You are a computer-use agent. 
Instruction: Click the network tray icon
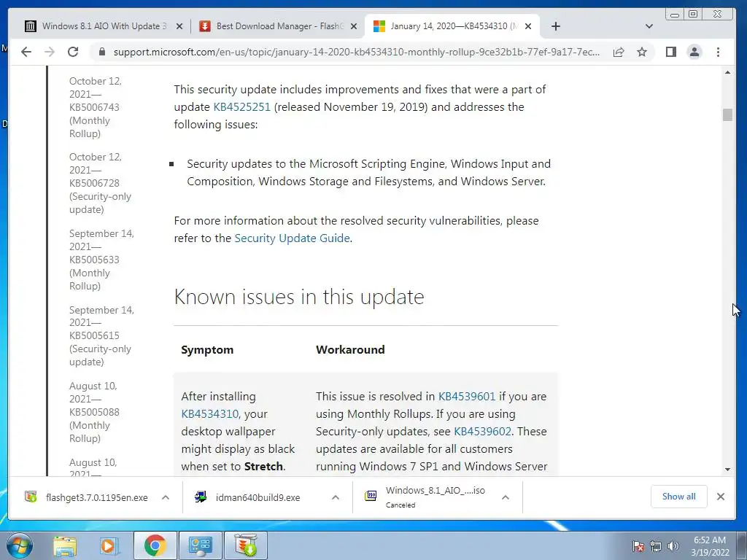[656, 546]
